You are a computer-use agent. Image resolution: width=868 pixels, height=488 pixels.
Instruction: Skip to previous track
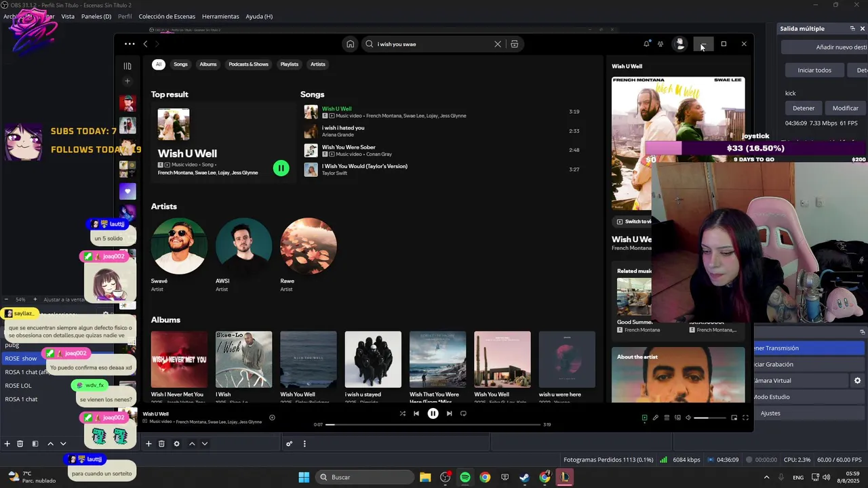(x=416, y=413)
